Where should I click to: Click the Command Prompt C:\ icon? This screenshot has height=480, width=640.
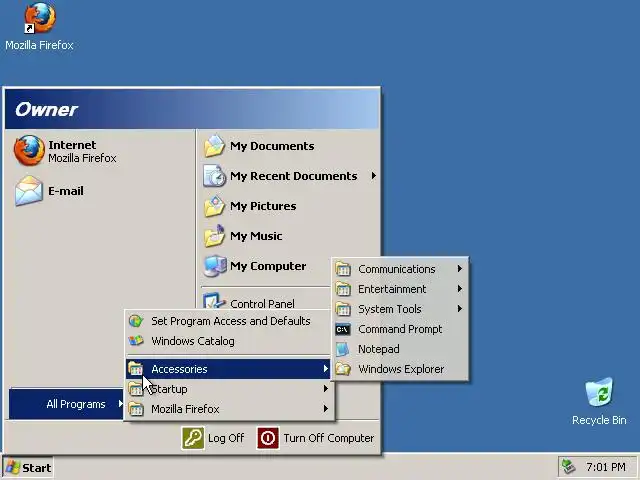(x=343, y=329)
